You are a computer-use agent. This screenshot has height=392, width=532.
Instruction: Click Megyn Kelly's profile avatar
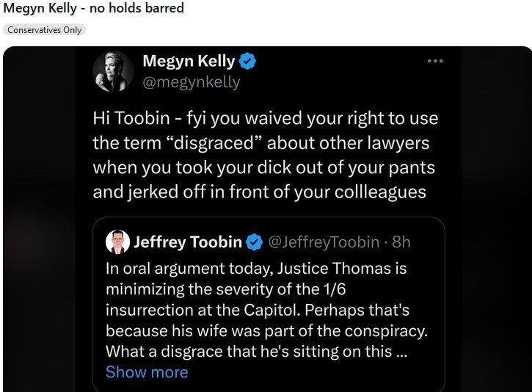tap(113, 71)
